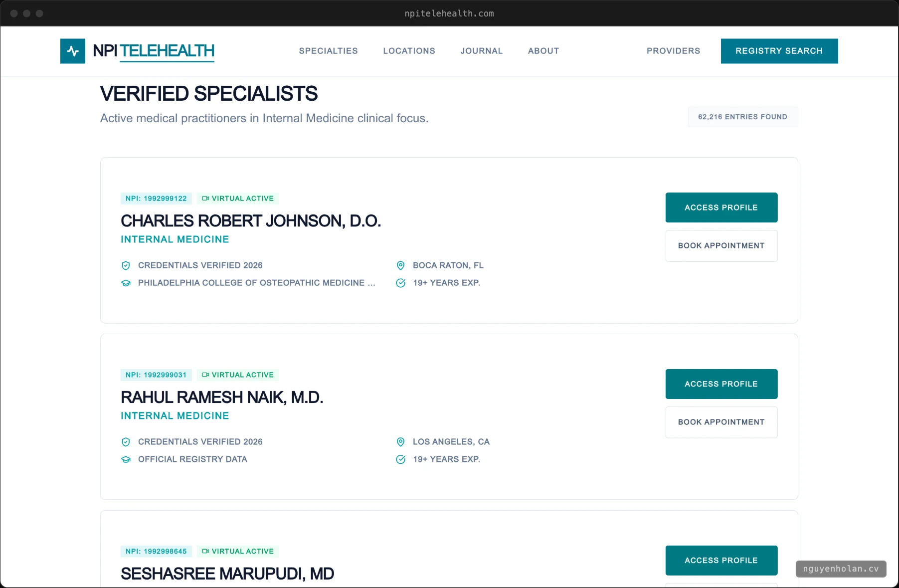This screenshot has height=588, width=899.
Task: Click Internal Medicine label under Charles Johnson
Action: [x=175, y=239]
